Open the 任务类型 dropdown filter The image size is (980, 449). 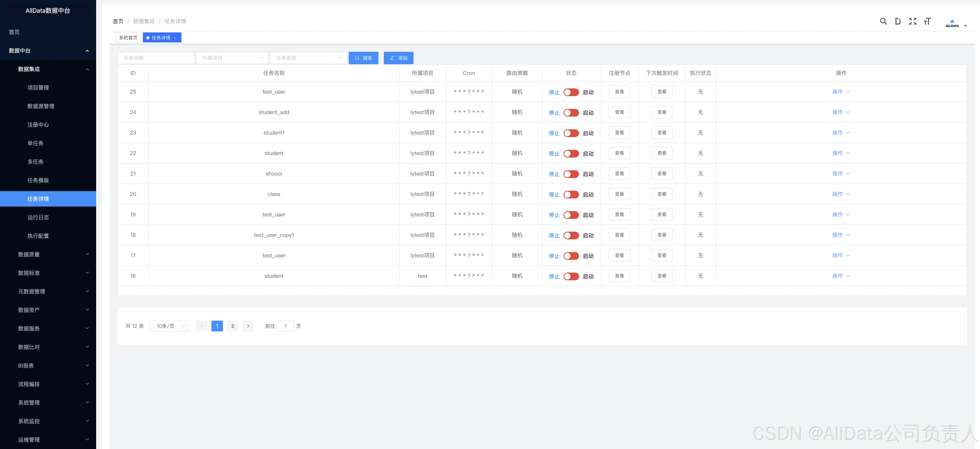tap(308, 58)
